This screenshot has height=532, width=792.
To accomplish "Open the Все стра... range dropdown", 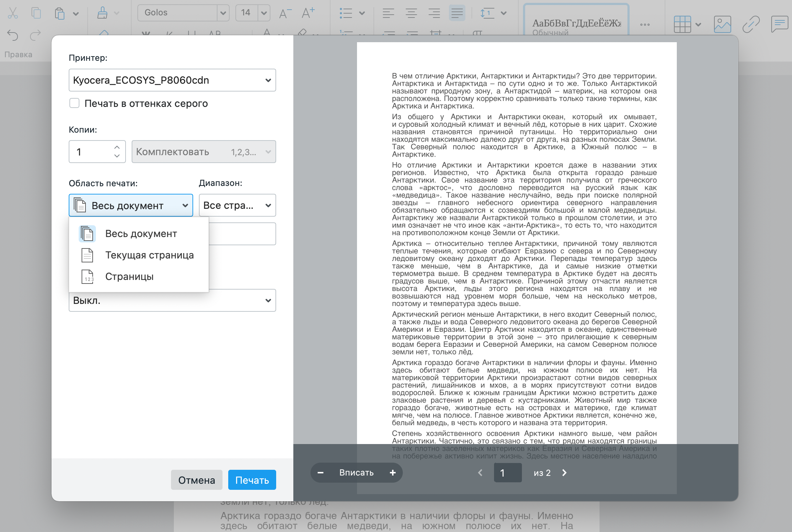I will (x=238, y=205).
